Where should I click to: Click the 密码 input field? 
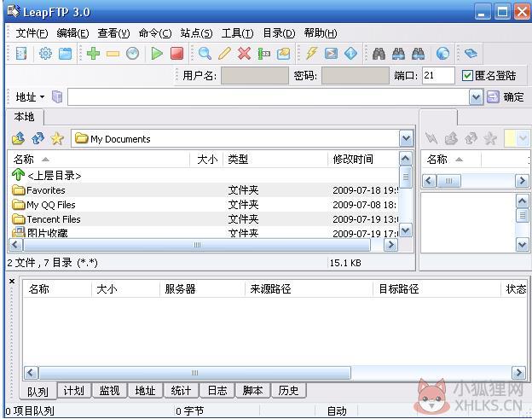[356, 75]
